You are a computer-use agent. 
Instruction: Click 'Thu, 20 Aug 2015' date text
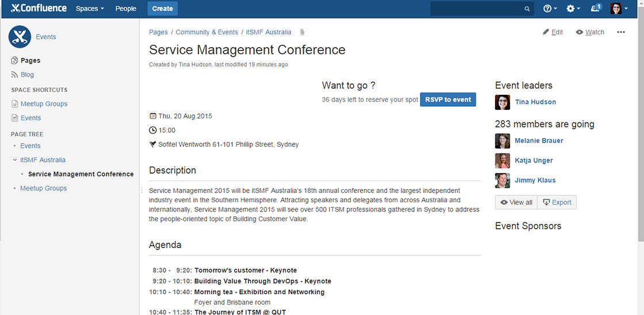pyautogui.click(x=185, y=116)
